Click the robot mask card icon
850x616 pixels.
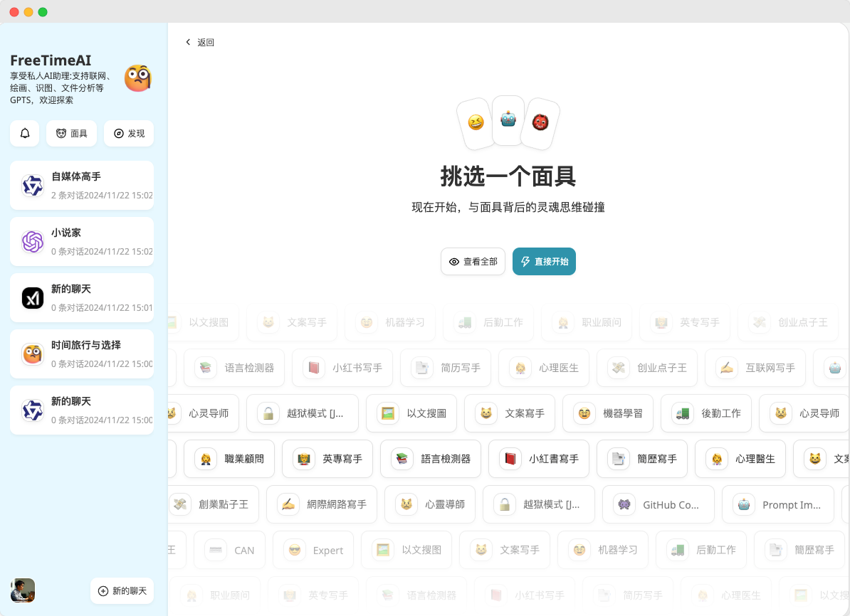click(508, 120)
